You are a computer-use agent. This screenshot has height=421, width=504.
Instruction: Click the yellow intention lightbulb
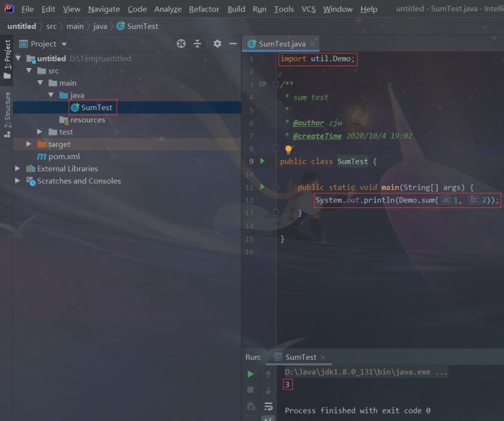click(x=289, y=149)
